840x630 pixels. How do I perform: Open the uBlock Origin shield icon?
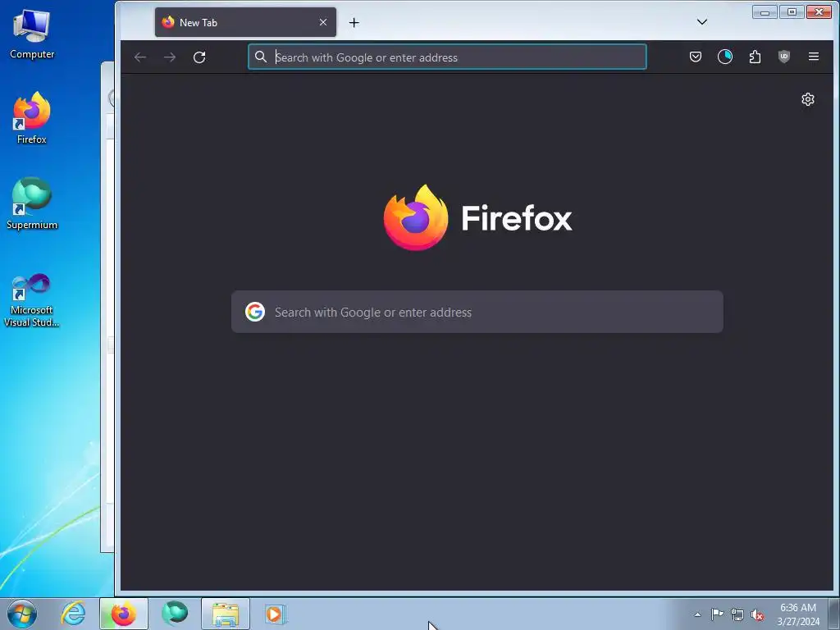pos(783,57)
